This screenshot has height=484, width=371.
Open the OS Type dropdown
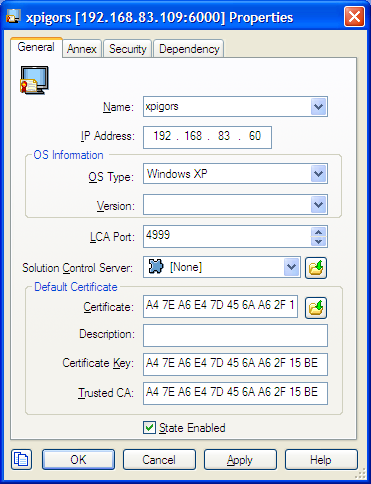pos(318,174)
